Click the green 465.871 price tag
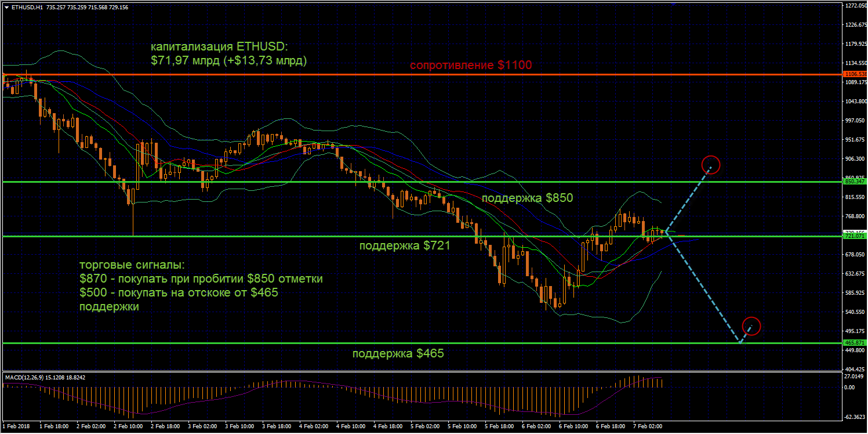Screen dimensions: 868x434 click(x=855, y=343)
